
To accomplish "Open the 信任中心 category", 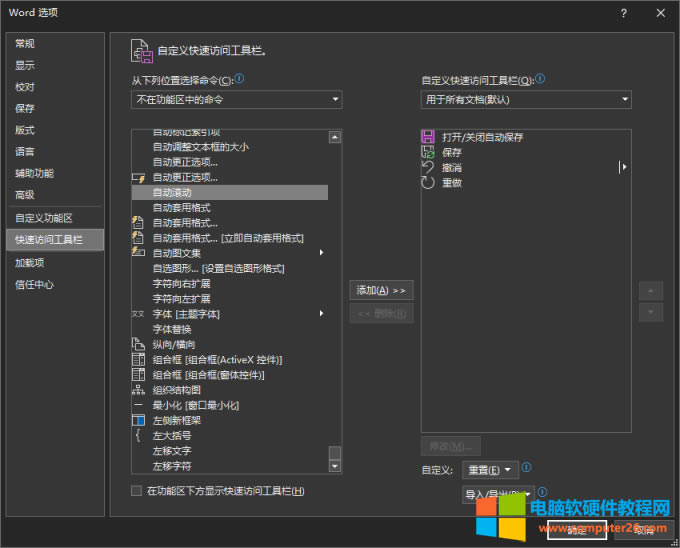I will [35, 284].
